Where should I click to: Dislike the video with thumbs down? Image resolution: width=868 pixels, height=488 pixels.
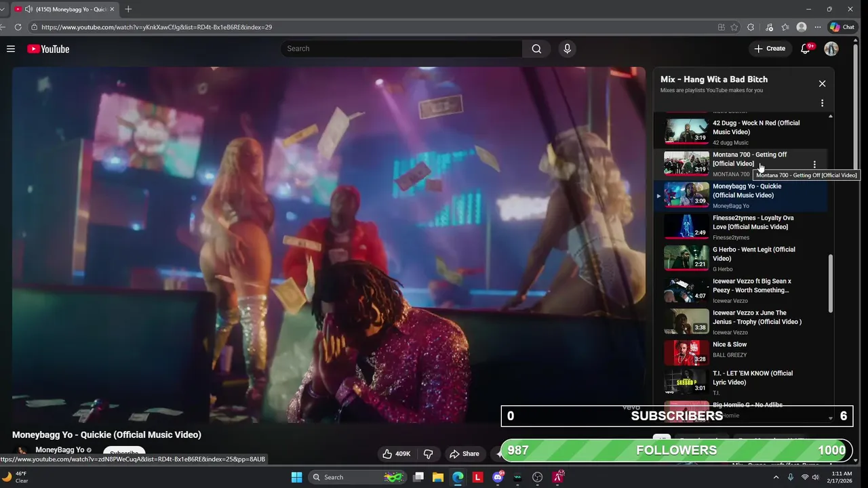429,453
